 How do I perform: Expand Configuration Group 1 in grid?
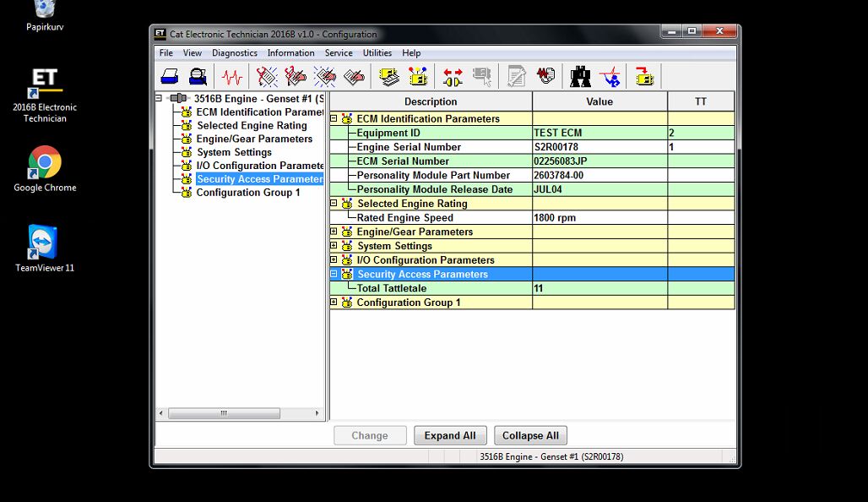tap(334, 302)
